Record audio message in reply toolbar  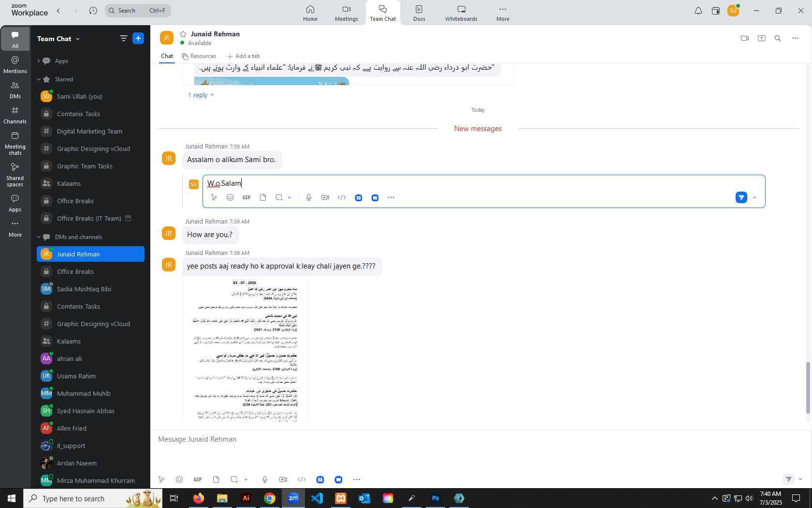[x=309, y=197]
